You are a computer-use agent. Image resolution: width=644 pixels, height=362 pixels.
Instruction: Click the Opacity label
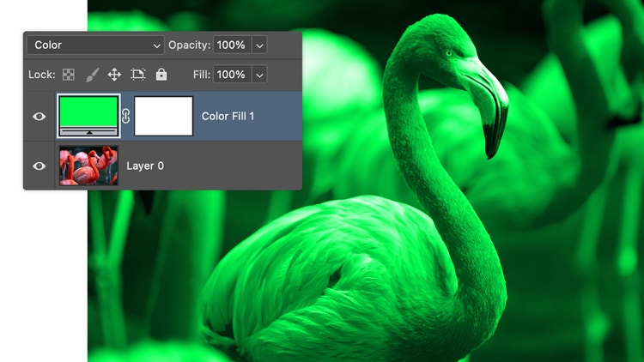[x=190, y=45]
